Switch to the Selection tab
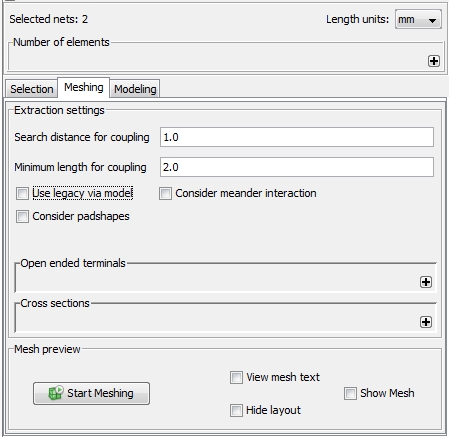The height and width of the screenshot is (437, 449). click(x=32, y=89)
